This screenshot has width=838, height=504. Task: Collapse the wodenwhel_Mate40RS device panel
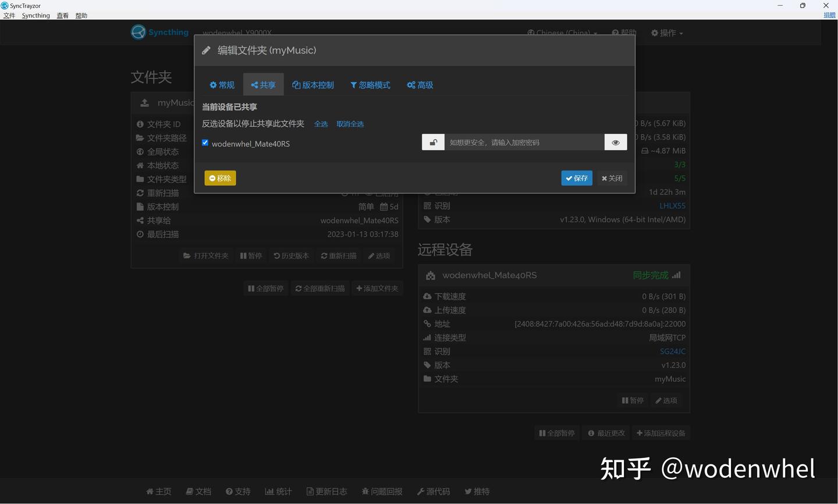[x=489, y=275]
